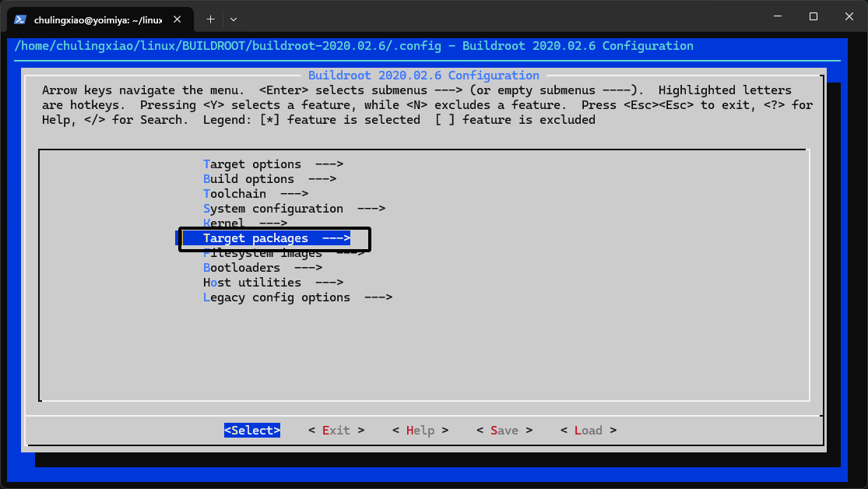Image resolution: width=868 pixels, height=489 pixels.
Task: Open the Kernel submenu
Action: coord(245,223)
